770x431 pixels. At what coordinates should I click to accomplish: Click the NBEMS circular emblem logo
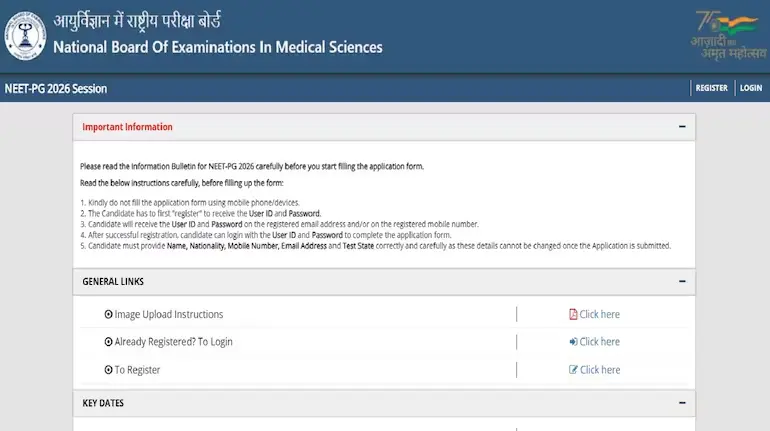click(x=25, y=36)
